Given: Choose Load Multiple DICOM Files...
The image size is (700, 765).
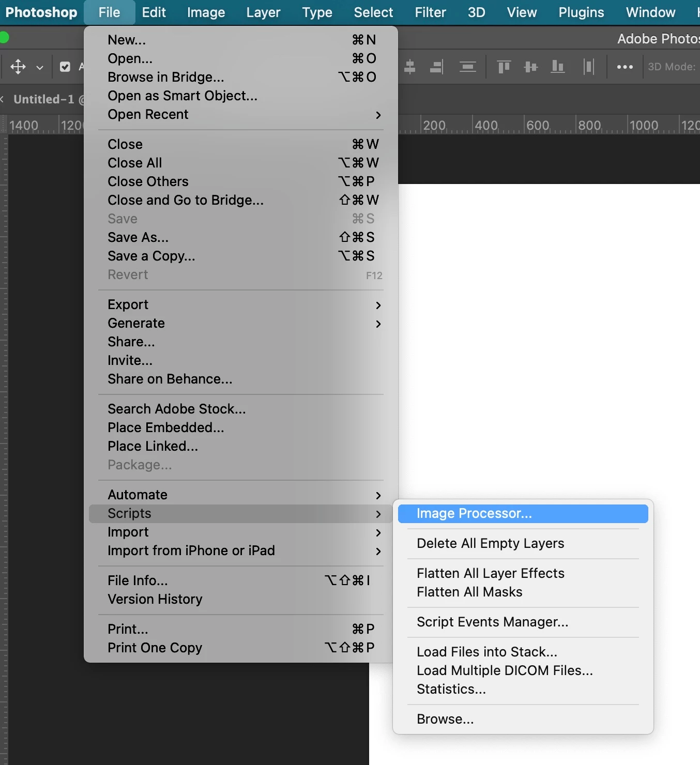Looking at the screenshot, I should [x=523, y=670].
